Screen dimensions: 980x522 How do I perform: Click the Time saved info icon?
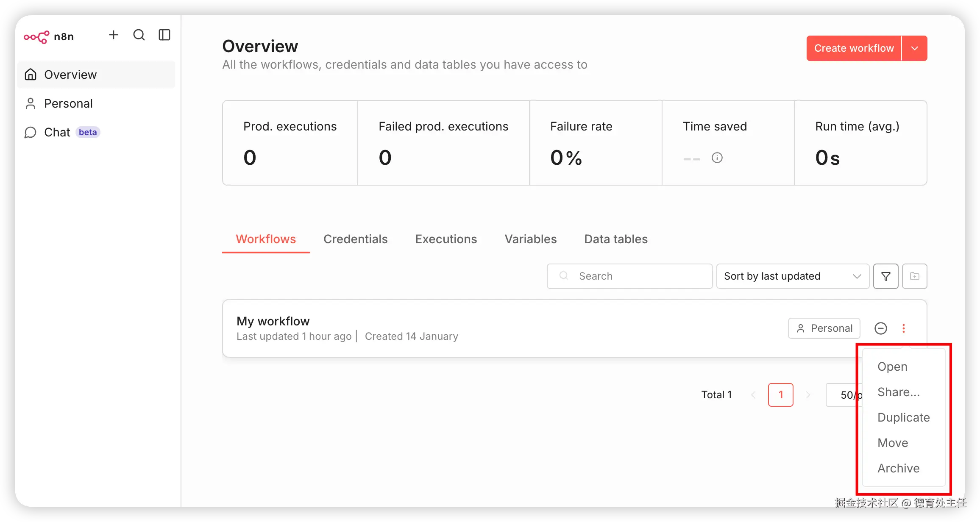point(717,158)
